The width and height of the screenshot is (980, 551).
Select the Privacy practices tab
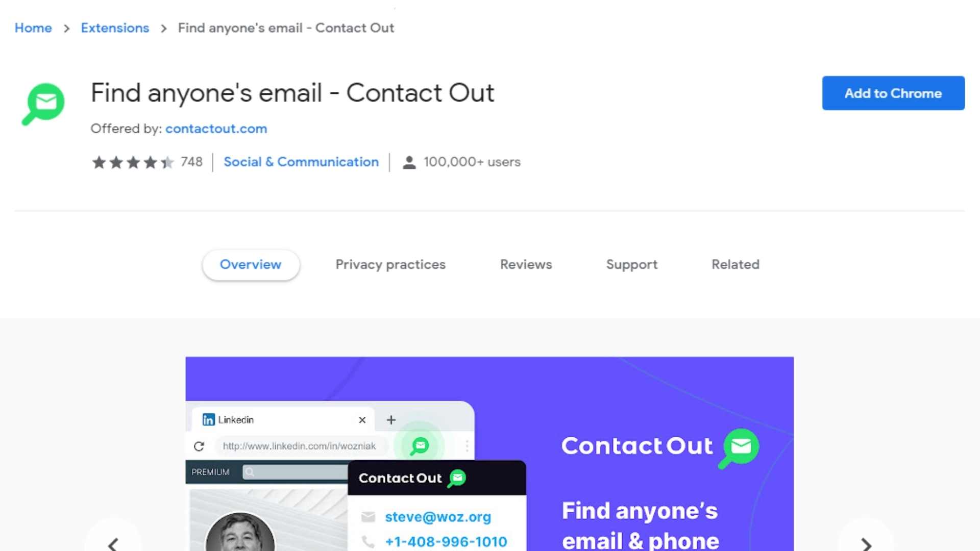click(390, 264)
